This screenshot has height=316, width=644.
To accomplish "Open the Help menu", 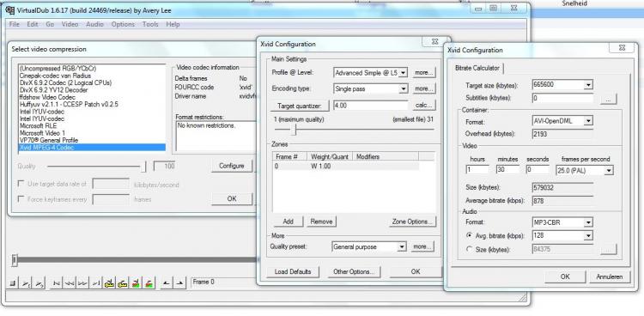I will click(x=173, y=24).
